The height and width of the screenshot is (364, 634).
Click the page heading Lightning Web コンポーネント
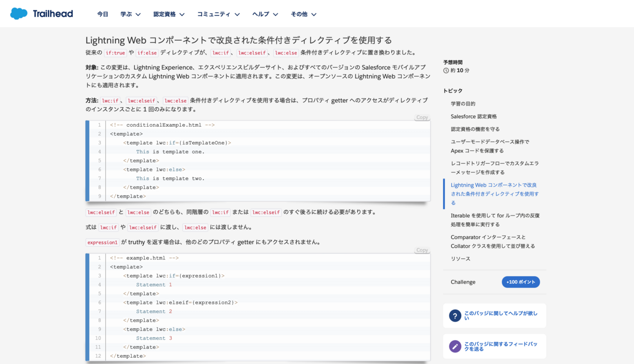coord(239,40)
